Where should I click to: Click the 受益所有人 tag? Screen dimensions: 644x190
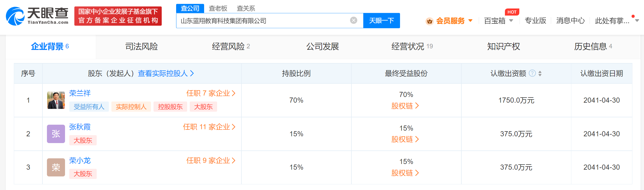[89, 107]
